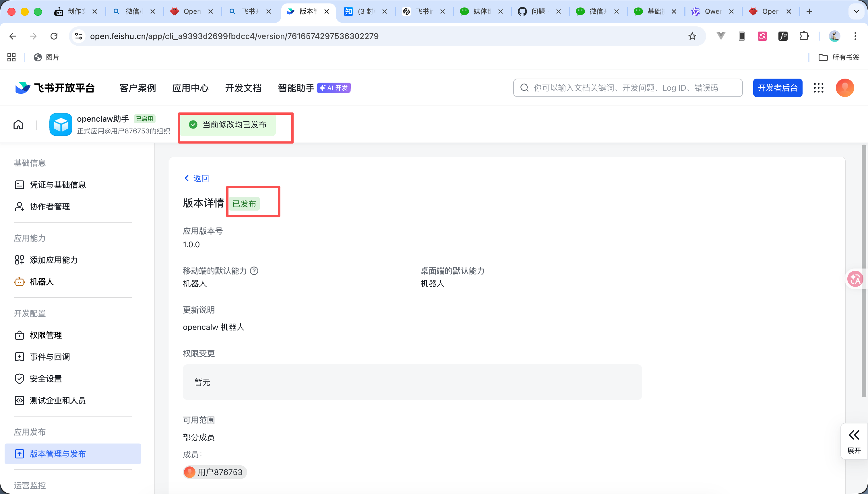Open 权限管理 via the lock icon
868x494 pixels.
coord(19,335)
